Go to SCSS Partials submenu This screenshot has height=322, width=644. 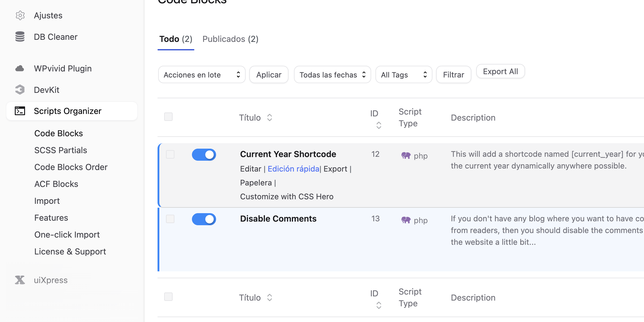coord(61,150)
